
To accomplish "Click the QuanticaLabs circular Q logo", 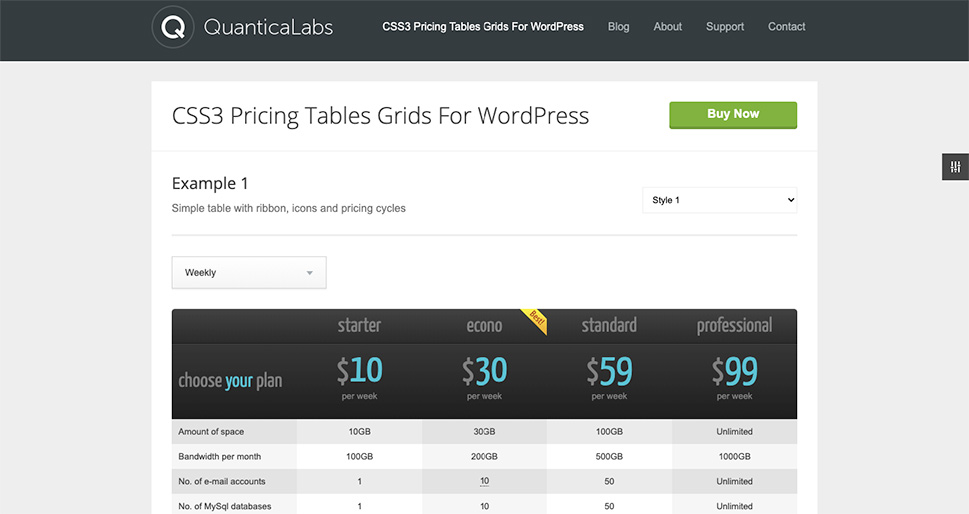I will pyautogui.click(x=173, y=27).
